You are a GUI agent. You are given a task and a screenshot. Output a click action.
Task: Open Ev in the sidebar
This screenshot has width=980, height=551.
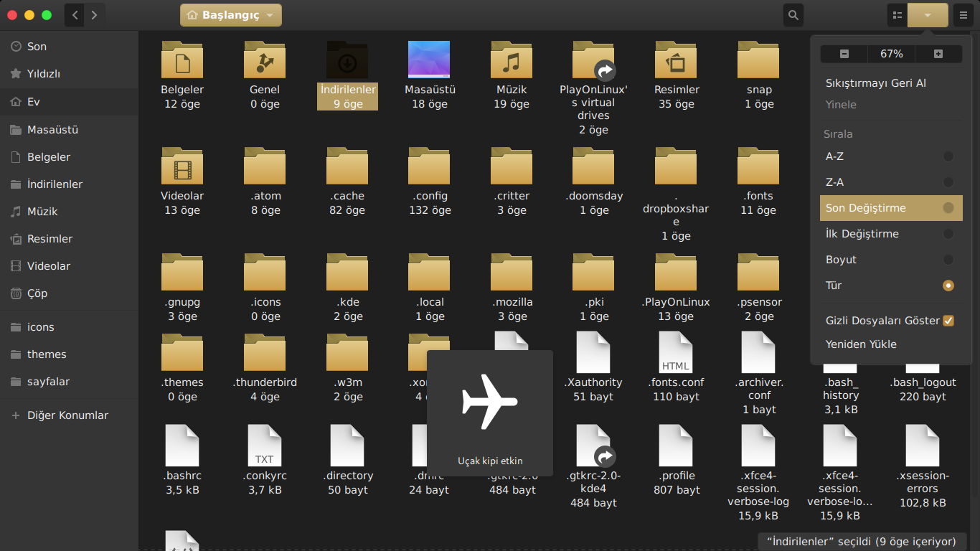click(69, 102)
